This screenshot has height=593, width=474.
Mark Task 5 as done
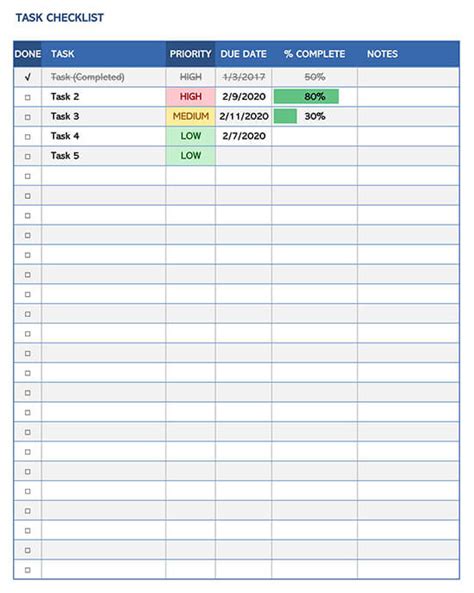tap(28, 156)
